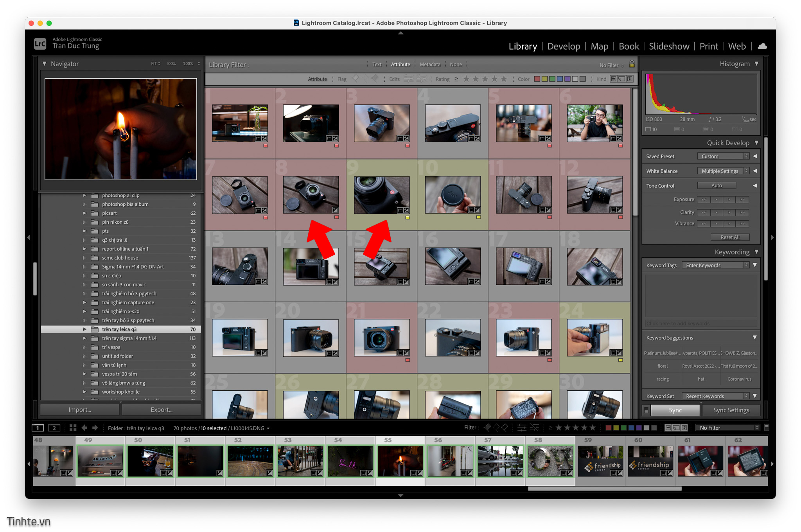Select the Metadata filter tab
Viewport: 801px width, 532px height.
coord(430,65)
